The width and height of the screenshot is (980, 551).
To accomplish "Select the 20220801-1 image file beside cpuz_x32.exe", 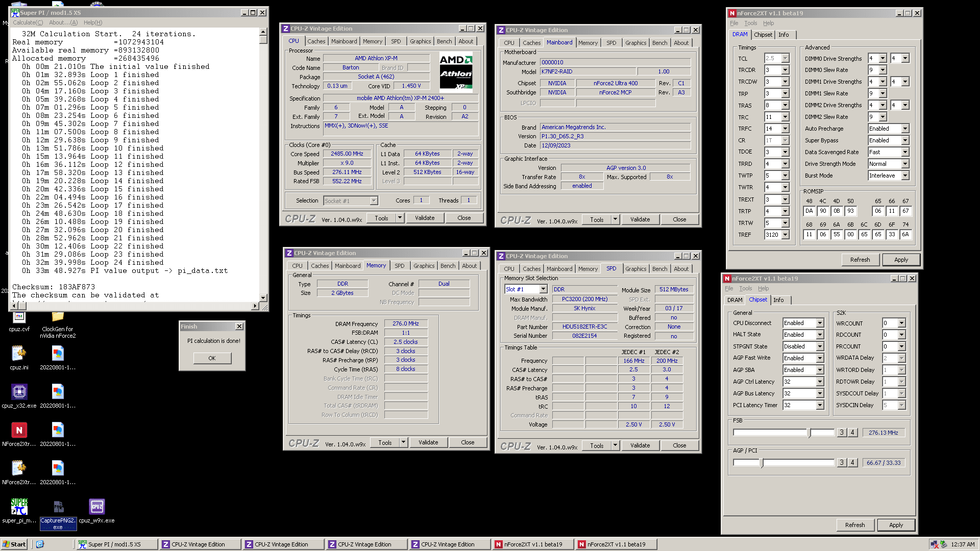I will coord(58,391).
